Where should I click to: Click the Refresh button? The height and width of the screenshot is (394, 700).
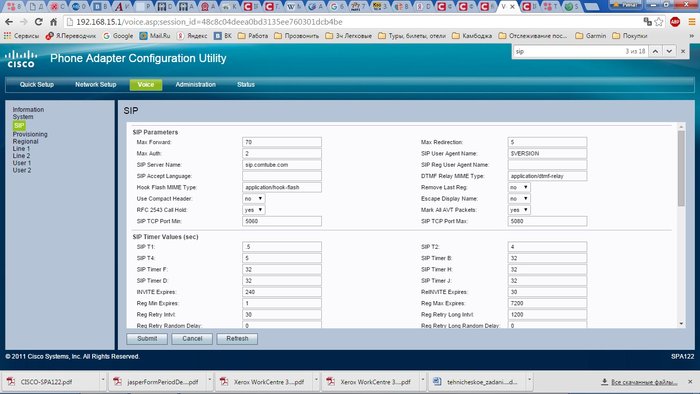point(237,339)
